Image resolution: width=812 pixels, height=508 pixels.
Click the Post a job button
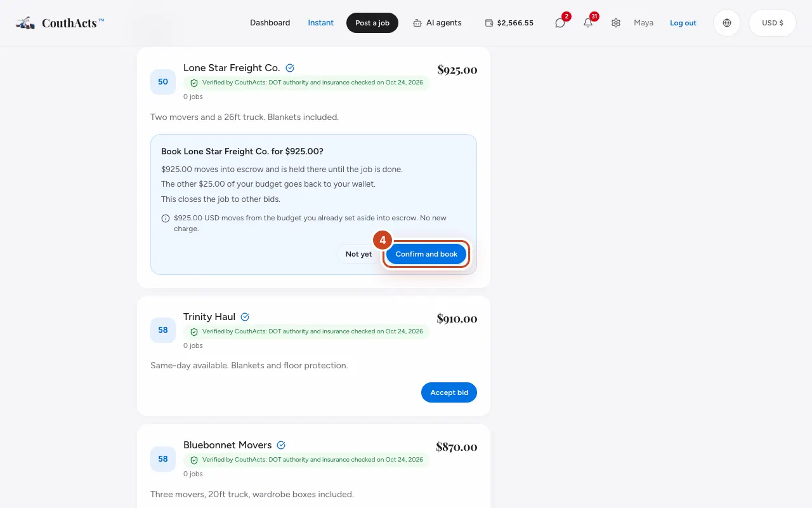pos(372,23)
